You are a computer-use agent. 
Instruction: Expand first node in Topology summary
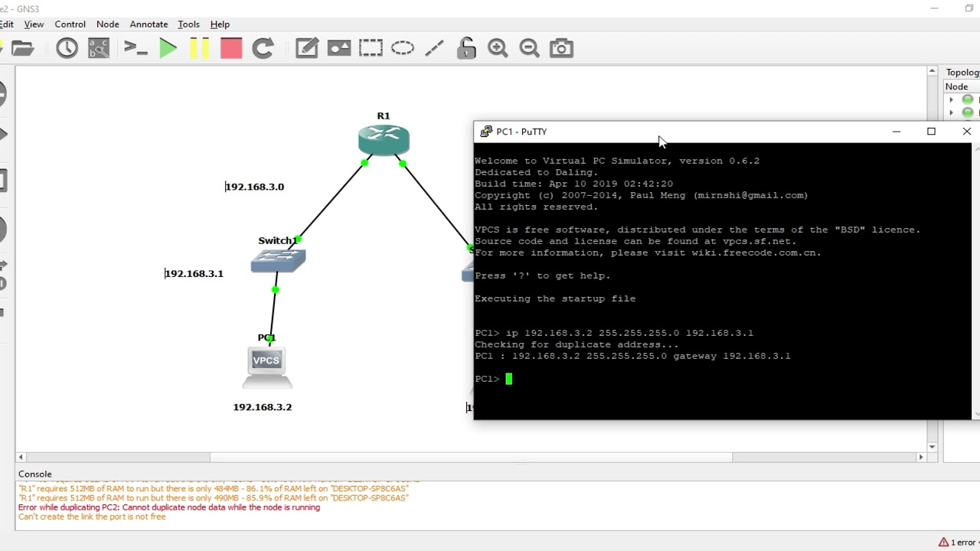951,100
